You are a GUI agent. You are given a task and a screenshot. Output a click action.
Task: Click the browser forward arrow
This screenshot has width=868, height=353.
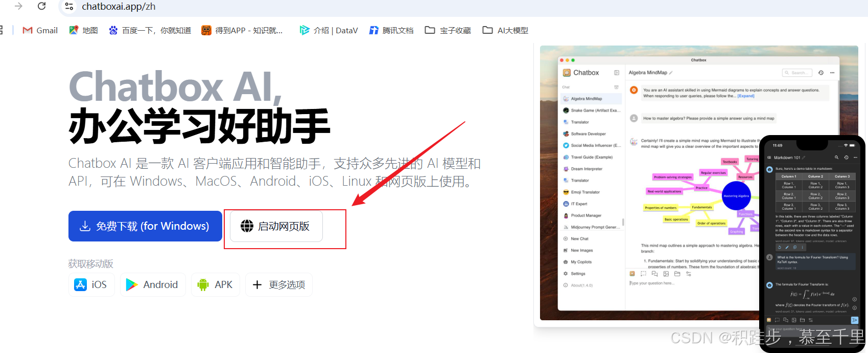(x=19, y=6)
